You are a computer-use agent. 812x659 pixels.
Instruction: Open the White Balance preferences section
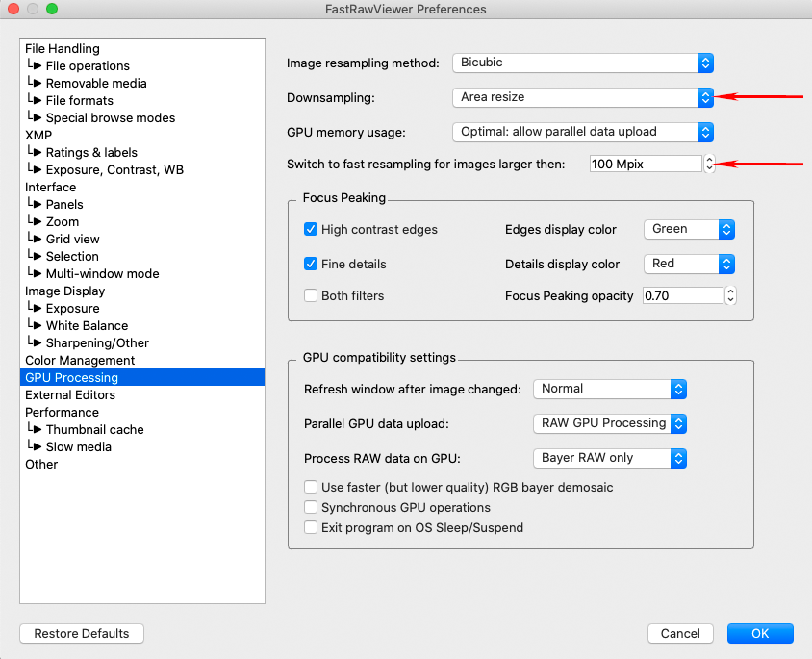click(87, 326)
